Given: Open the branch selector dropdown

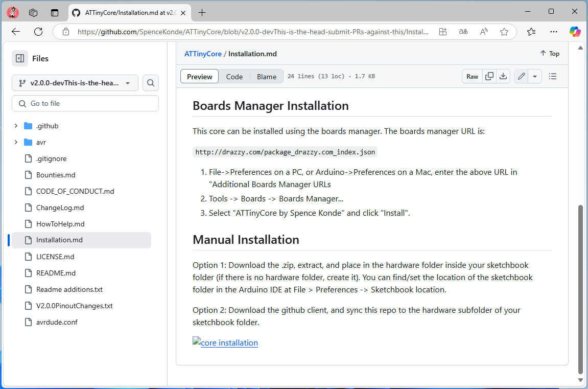Looking at the screenshot, I should [75, 83].
